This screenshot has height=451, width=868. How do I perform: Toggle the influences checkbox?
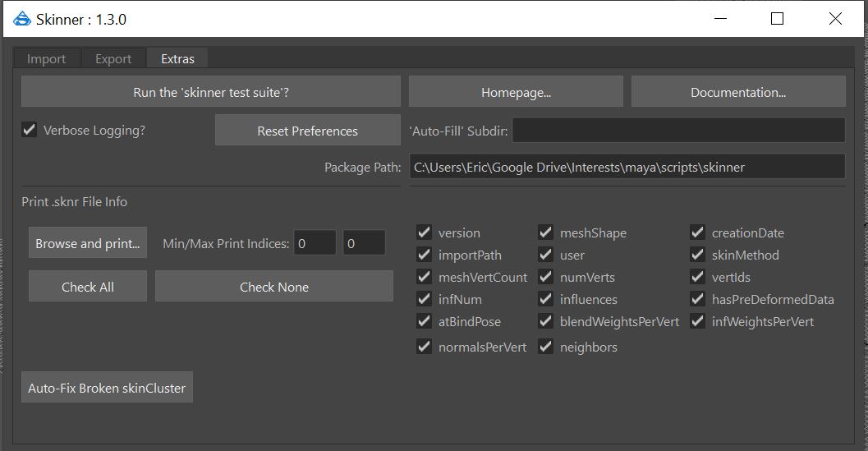point(546,299)
